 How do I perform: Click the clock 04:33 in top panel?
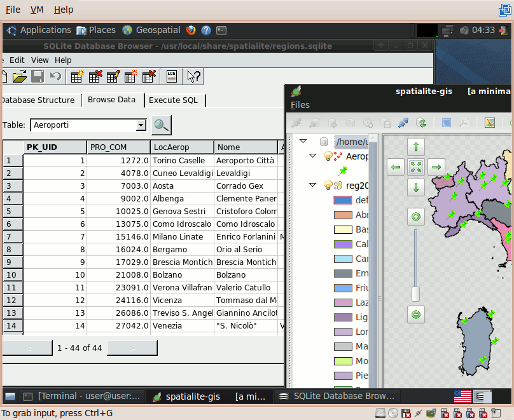coord(483,30)
